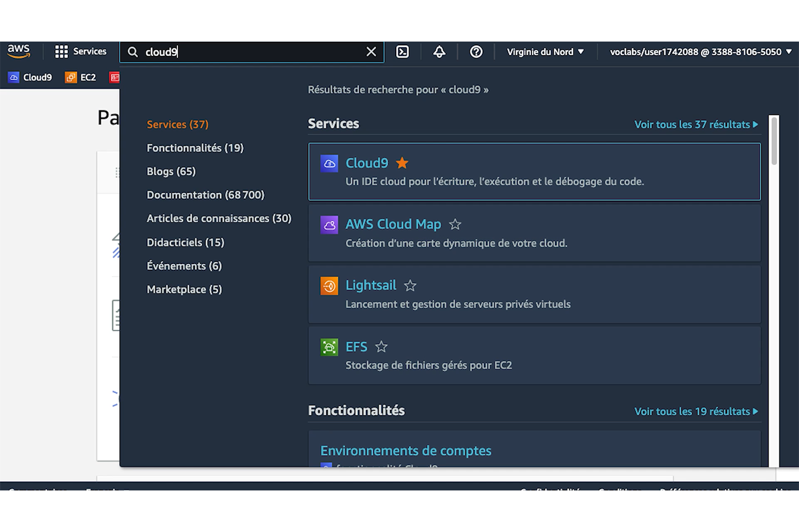Open the notifications bell
The image size is (799, 532).
tap(439, 52)
